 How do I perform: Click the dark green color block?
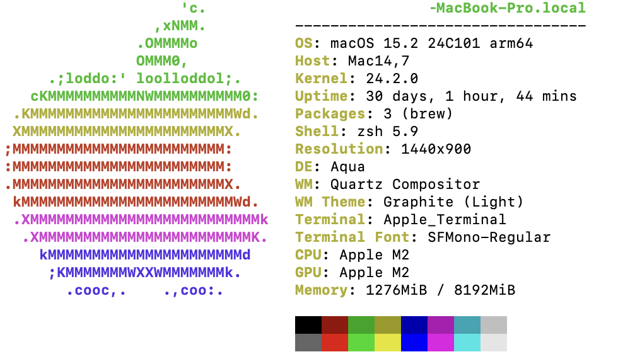361,325
